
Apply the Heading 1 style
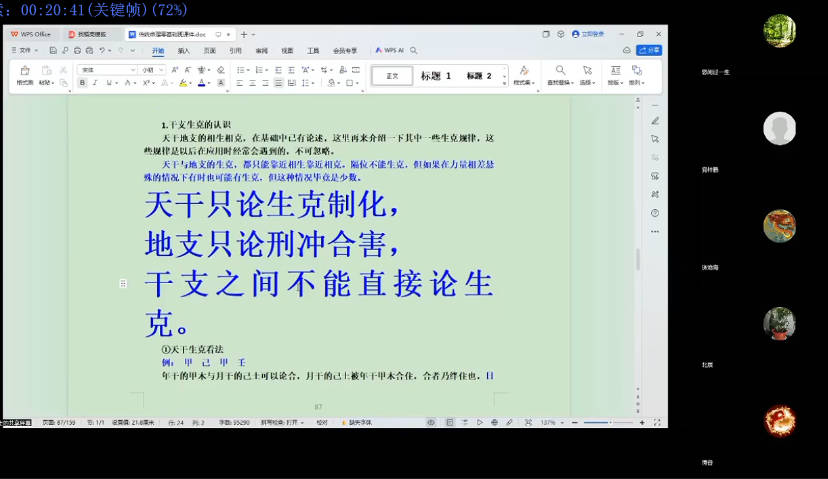pyautogui.click(x=435, y=76)
